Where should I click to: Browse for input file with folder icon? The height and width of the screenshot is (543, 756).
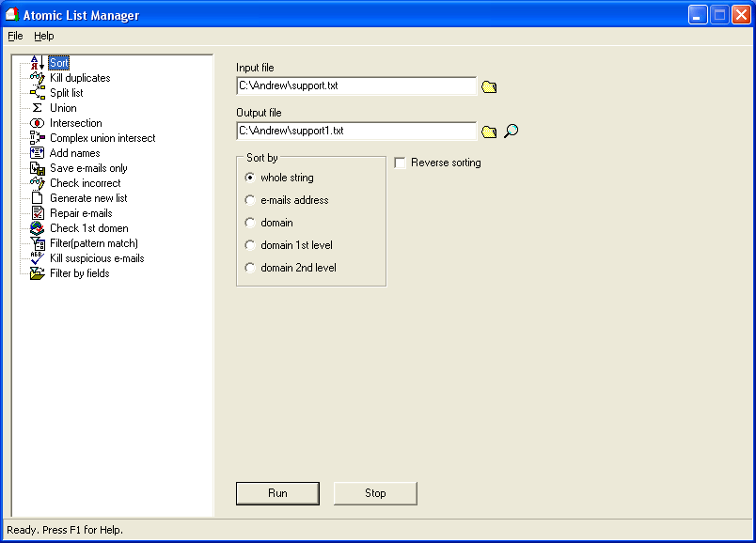(x=489, y=86)
